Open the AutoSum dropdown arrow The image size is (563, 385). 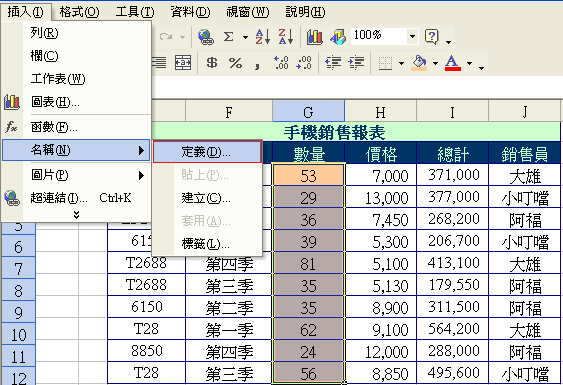(x=245, y=37)
